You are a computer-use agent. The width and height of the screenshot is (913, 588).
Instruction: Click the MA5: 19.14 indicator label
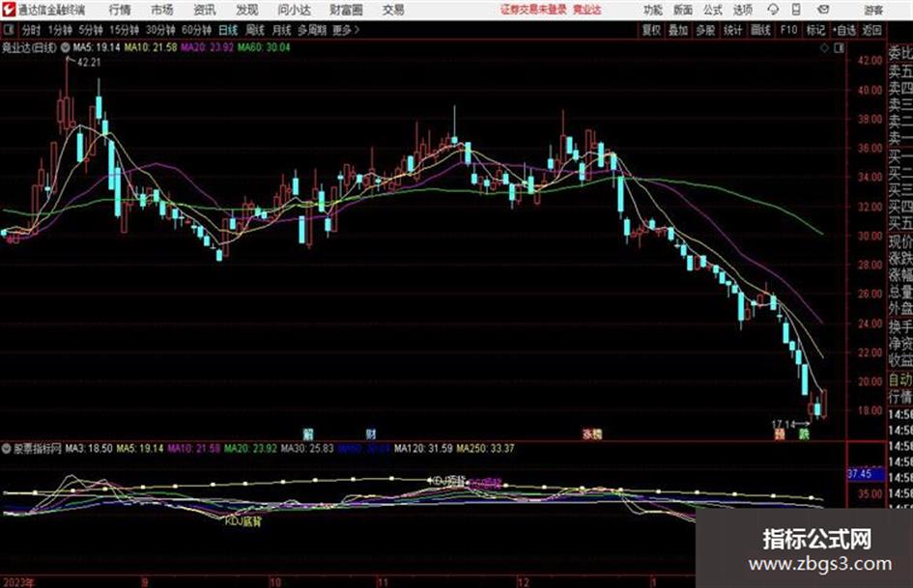pos(97,47)
